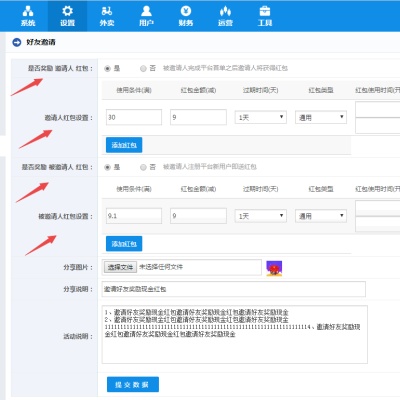Click hint text 被邀请人注册平台新用户即送红包
The image size is (400, 400).
pos(210,167)
